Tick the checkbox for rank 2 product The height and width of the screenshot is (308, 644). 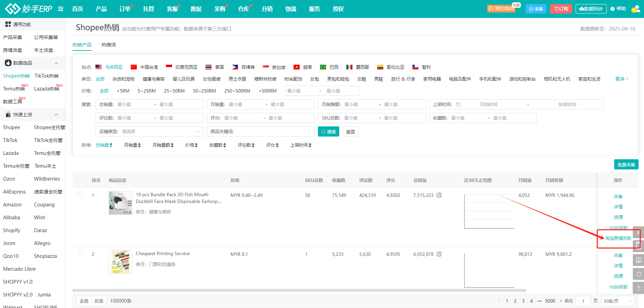click(80, 252)
